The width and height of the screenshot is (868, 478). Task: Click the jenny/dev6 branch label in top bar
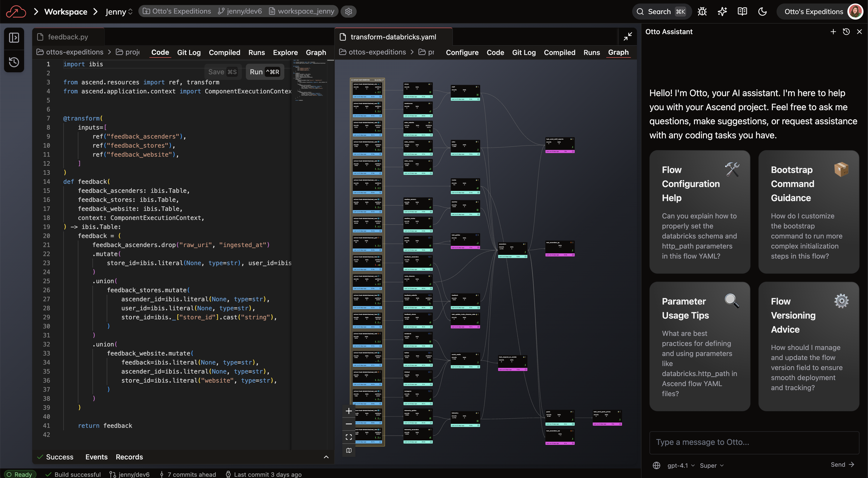pyautogui.click(x=240, y=11)
